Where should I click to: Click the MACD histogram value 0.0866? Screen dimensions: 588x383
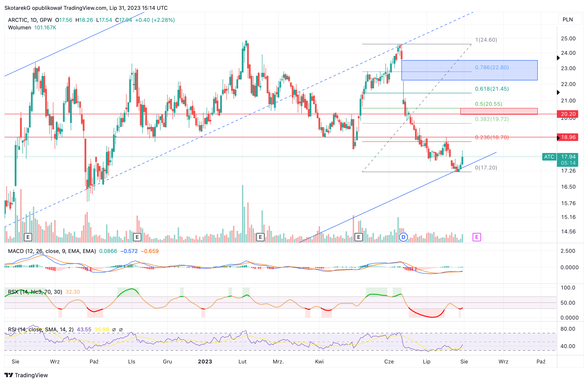pyautogui.click(x=108, y=251)
